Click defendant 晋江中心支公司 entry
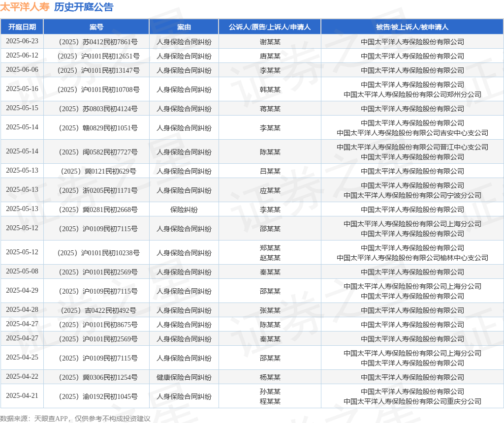The height and width of the screenshot is (423, 504). [412, 147]
